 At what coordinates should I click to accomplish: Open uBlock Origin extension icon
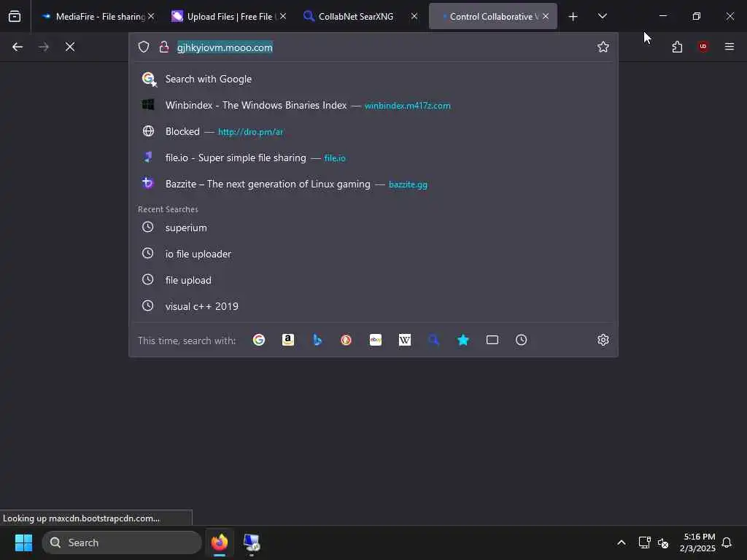pos(703,47)
